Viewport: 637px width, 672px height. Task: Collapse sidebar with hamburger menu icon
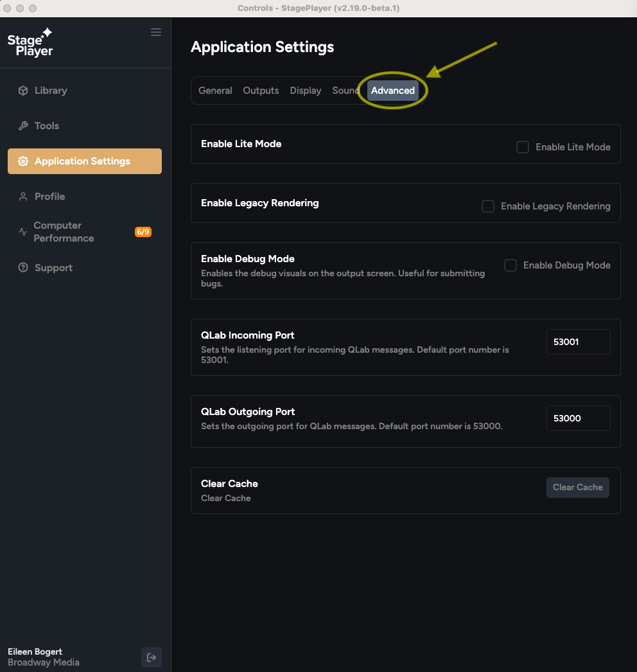click(x=156, y=32)
